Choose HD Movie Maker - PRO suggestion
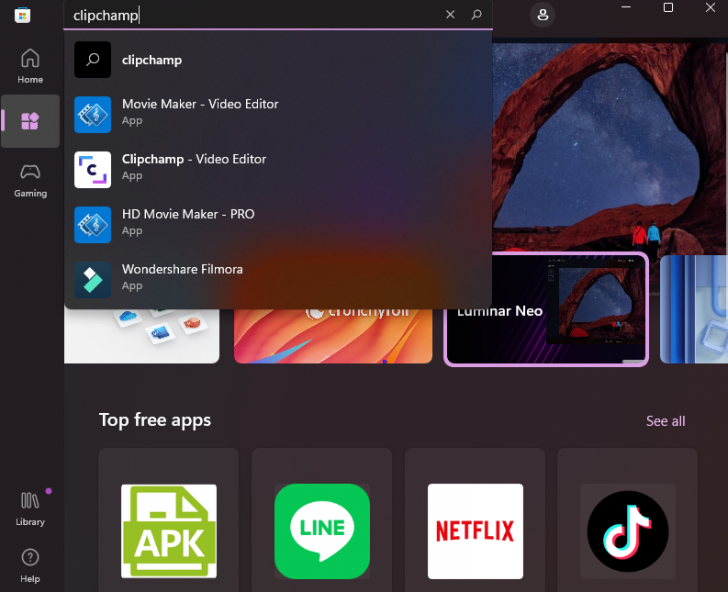Image resolution: width=728 pixels, height=592 pixels. click(278, 225)
